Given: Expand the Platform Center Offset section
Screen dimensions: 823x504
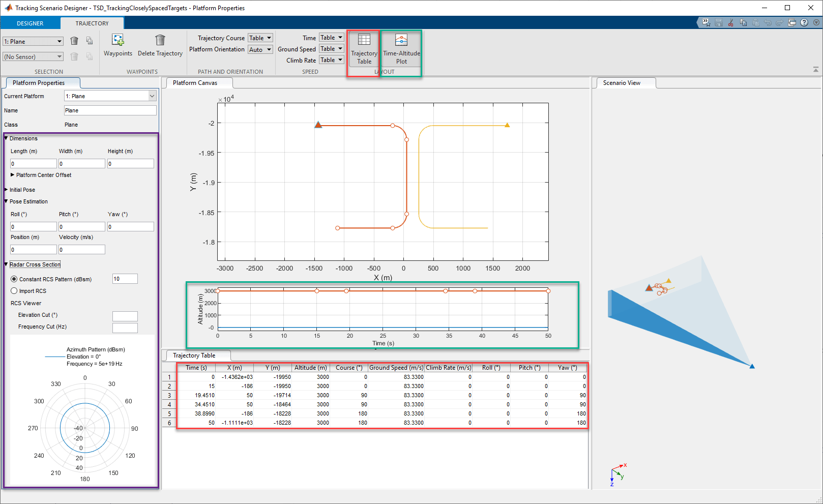Looking at the screenshot, I should click(13, 174).
